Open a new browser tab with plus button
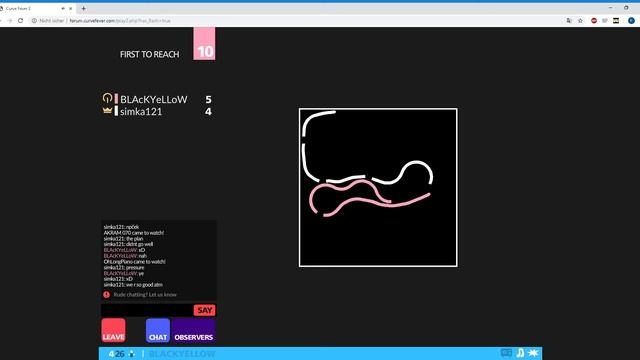Screen dimensions: 640x360 click(x=83, y=8)
